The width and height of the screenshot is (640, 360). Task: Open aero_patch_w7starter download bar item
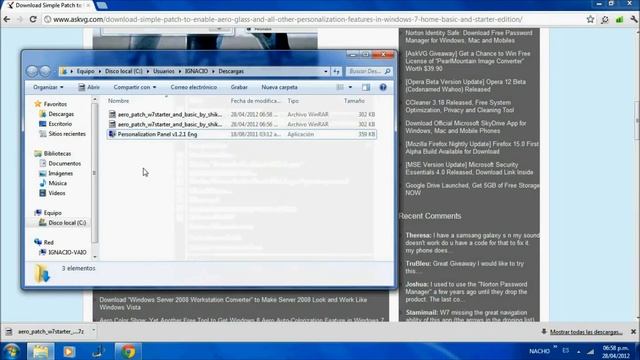point(46,332)
